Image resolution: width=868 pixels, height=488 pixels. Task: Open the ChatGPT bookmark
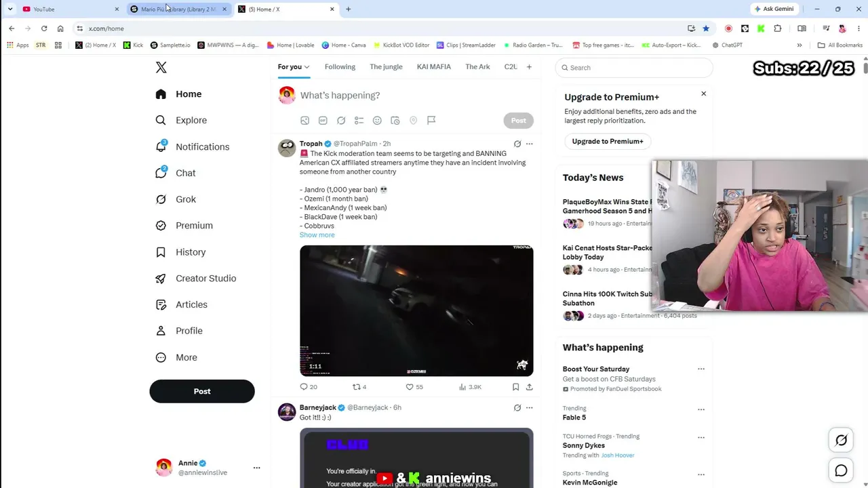click(x=727, y=45)
